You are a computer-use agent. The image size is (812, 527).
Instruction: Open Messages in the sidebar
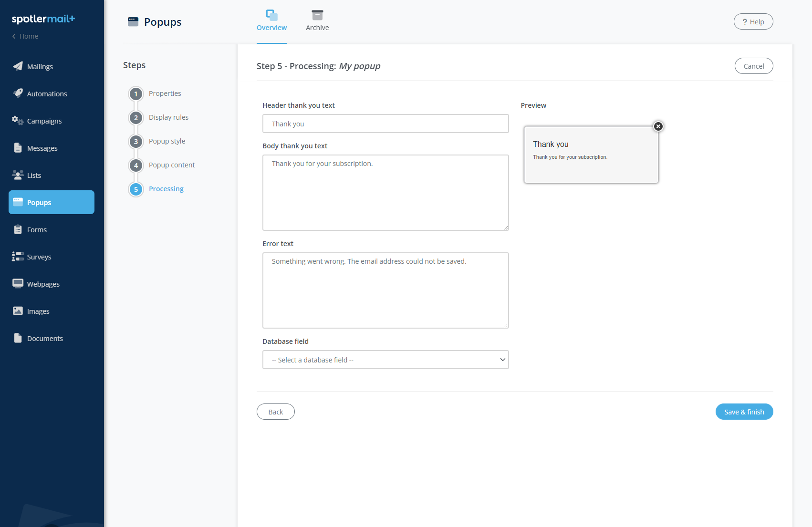coord(52,148)
